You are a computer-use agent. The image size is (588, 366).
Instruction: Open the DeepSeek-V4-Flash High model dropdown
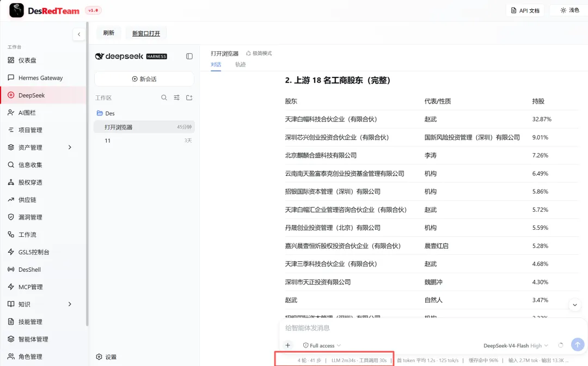click(x=516, y=345)
